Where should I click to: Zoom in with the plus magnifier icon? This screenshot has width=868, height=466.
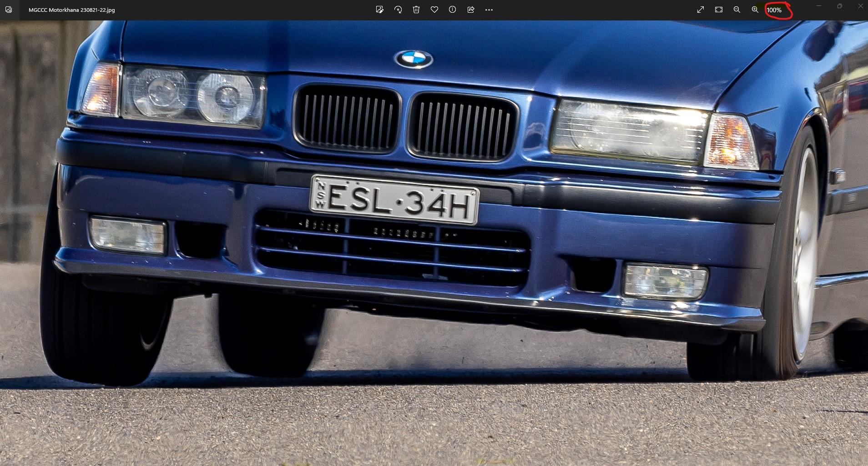tap(755, 10)
